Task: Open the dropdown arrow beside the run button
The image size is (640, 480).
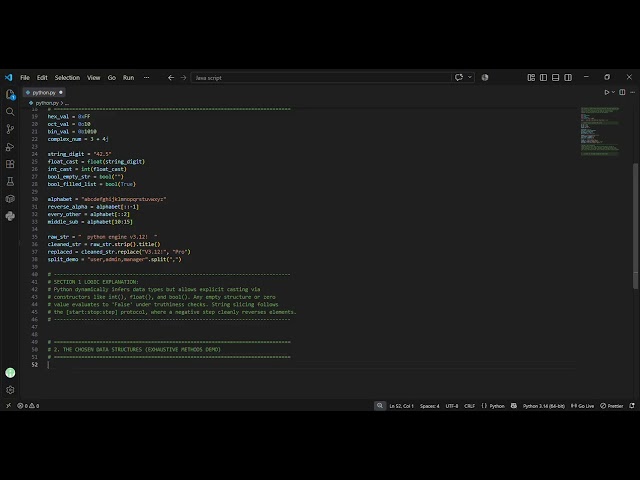Action: pos(613,93)
